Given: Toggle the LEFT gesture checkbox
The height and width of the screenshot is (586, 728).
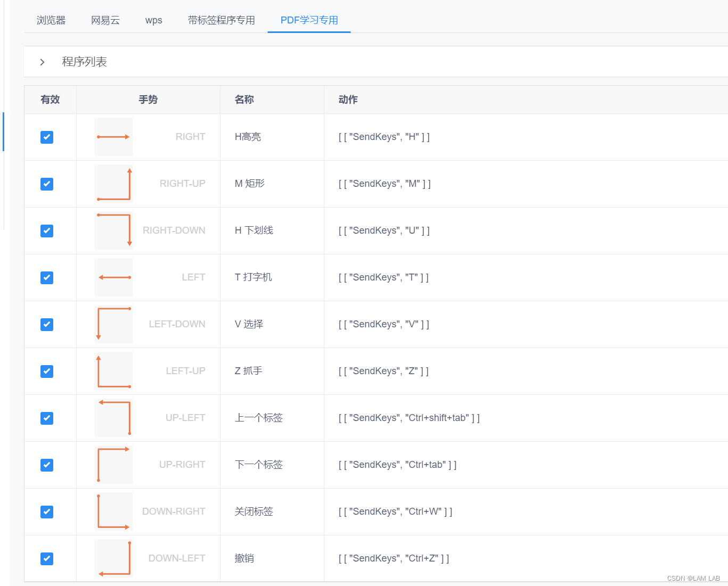Looking at the screenshot, I should (47, 278).
